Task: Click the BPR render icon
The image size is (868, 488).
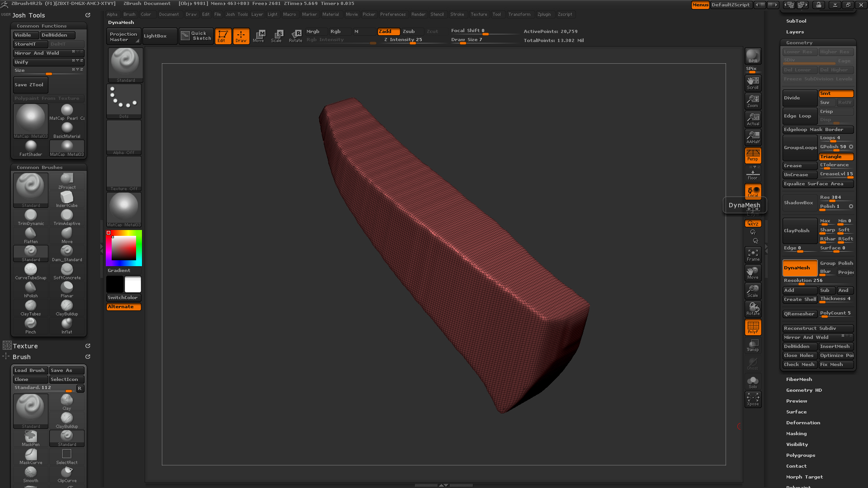Action: [753, 56]
